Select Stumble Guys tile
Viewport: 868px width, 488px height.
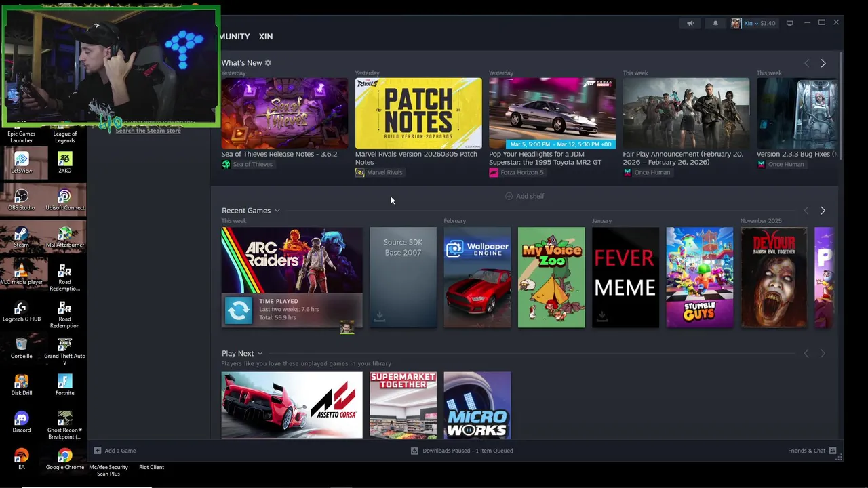[x=700, y=277]
